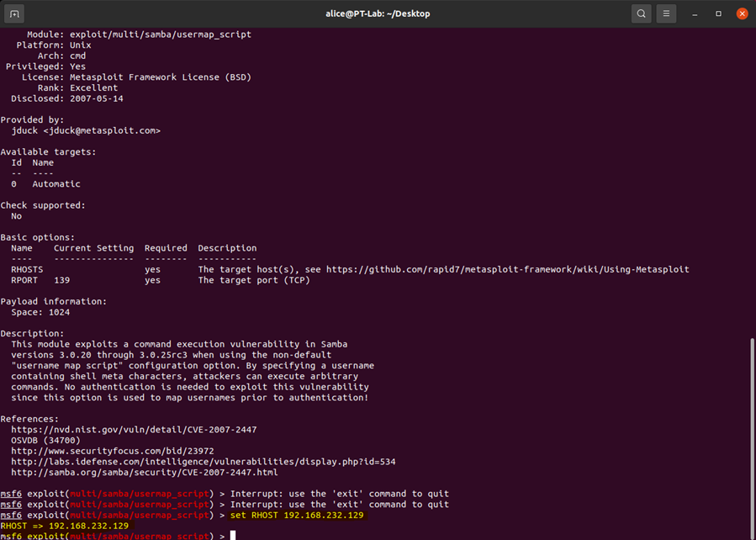Click the "References:" heading
The image size is (756, 540).
point(29,419)
